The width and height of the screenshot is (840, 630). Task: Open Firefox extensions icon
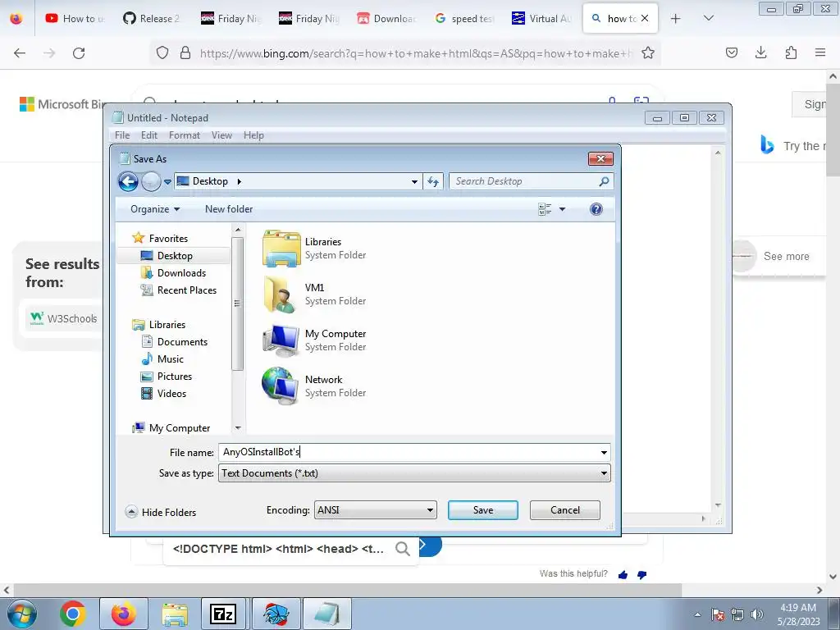point(791,52)
